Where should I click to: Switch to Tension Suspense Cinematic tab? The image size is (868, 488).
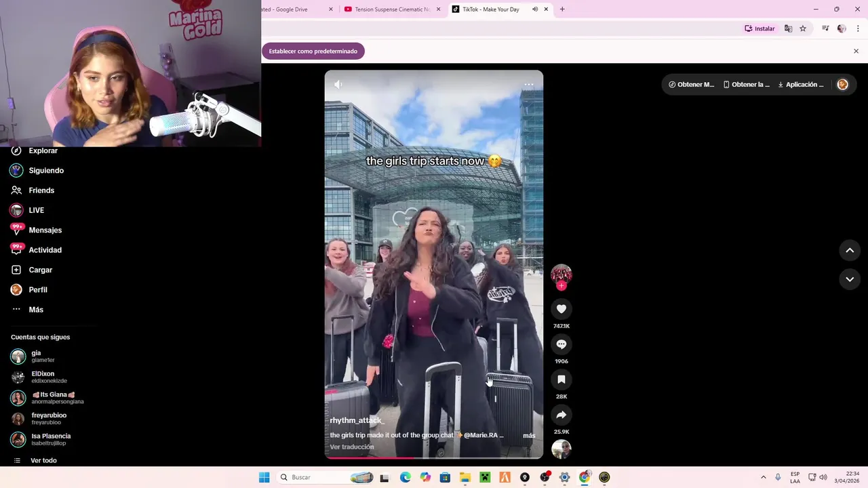click(392, 9)
